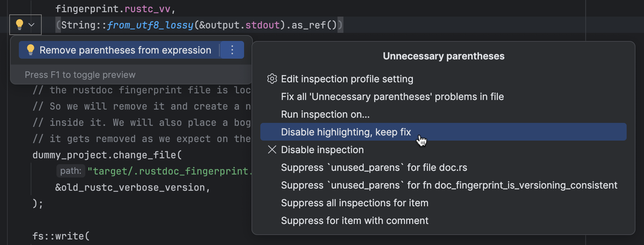Click the from_utf8_lossy function call in code
This screenshot has height=245, width=644.
[x=150, y=25]
